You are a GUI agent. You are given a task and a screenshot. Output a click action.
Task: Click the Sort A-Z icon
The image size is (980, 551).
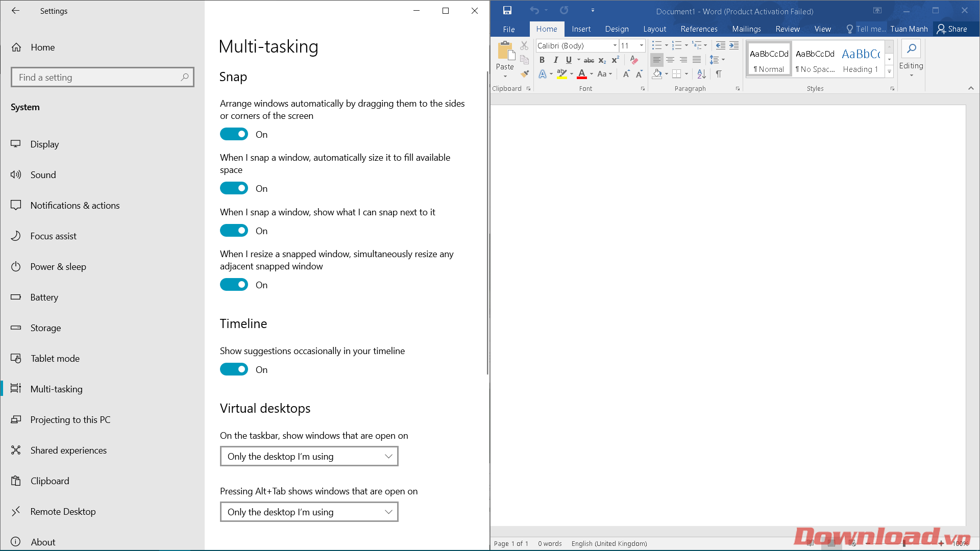[x=702, y=74]
